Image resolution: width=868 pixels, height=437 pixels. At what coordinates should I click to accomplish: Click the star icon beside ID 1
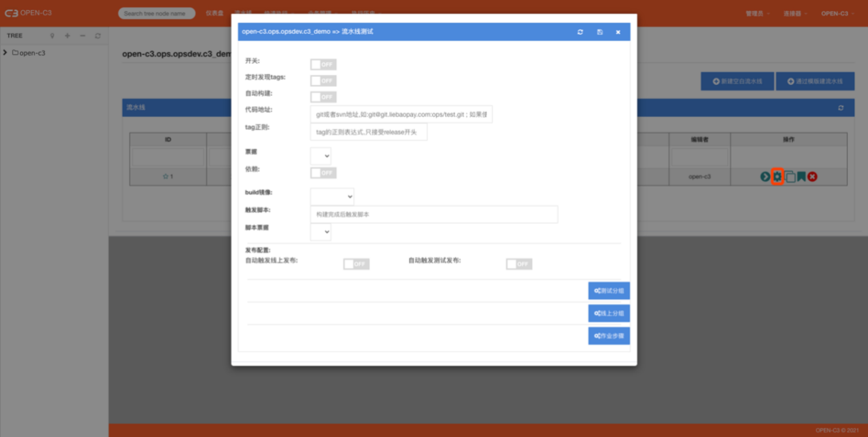click(165, 176)
